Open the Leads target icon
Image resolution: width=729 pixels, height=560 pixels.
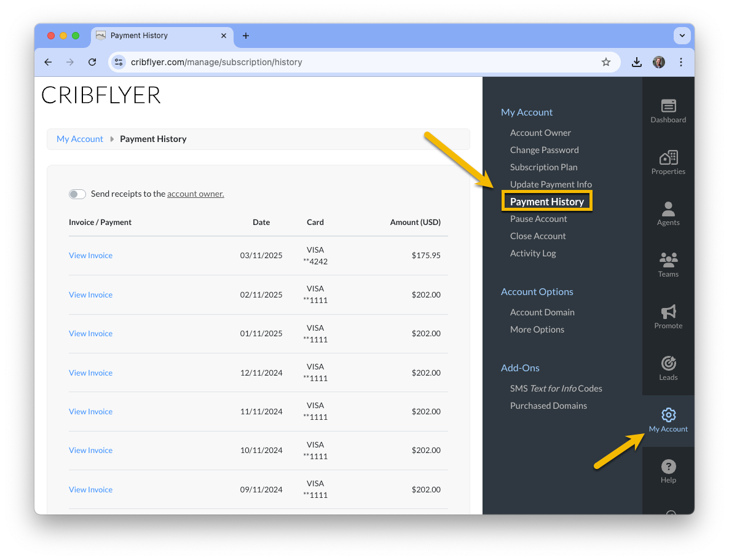click(x=668, y=363)
